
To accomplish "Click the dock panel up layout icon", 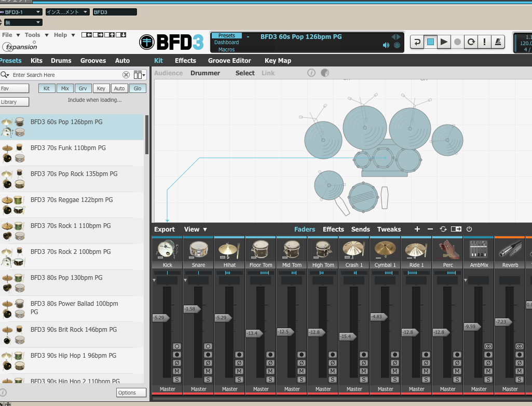I will pyautogui.click(x=110, y=35).
